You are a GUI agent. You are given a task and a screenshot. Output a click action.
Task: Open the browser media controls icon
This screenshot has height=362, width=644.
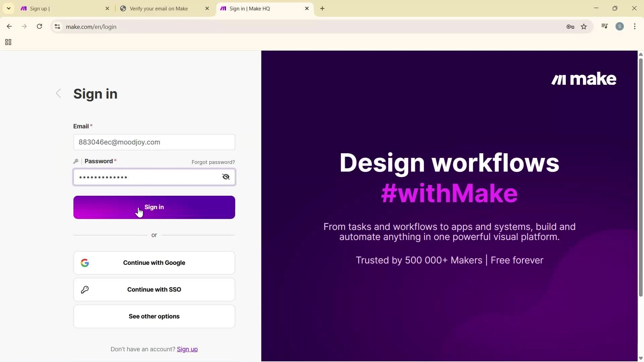tap(604, 26)
